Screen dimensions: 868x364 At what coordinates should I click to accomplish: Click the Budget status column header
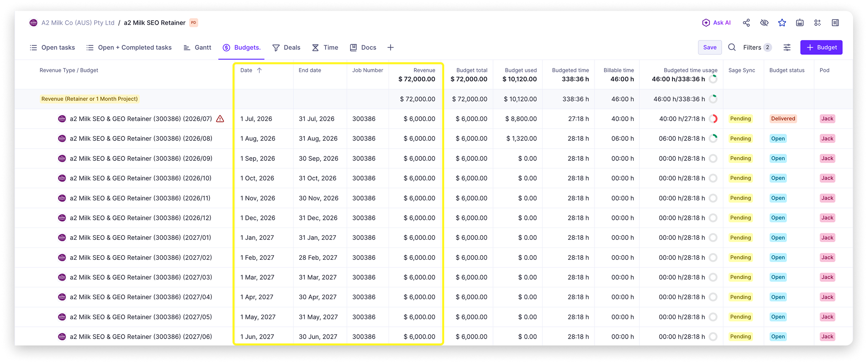coord(787,70)
